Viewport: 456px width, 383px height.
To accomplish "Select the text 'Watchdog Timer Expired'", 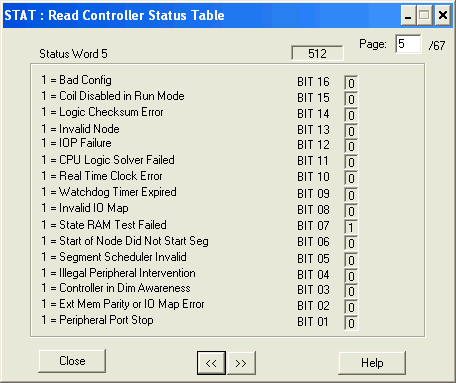I will 118,192.
